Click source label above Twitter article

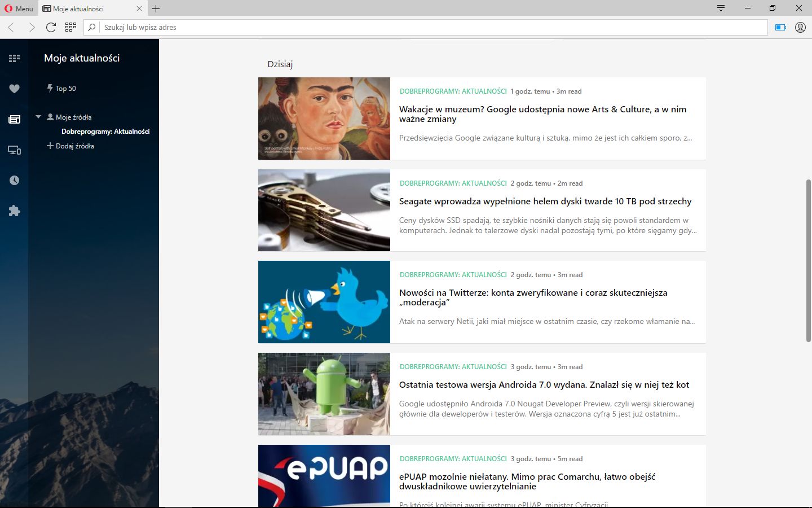(453, 274)
